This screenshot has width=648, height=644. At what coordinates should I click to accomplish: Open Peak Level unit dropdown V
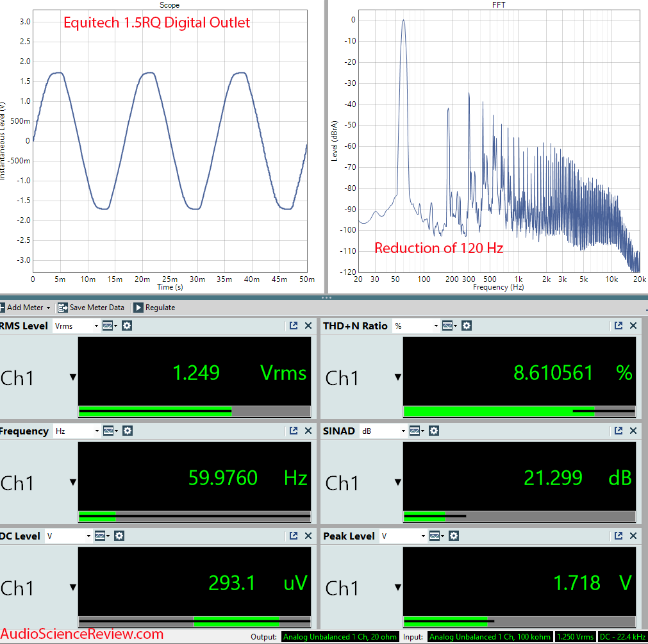(403, 536)
